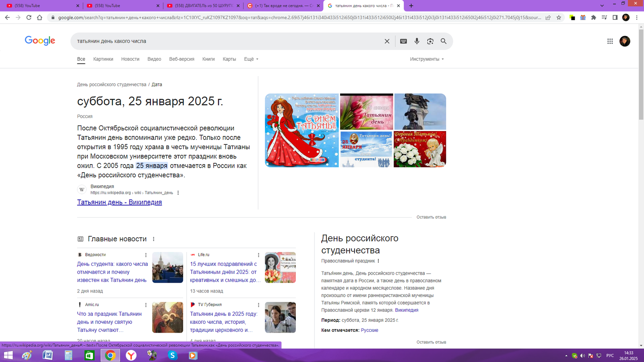644x362 pixels.
Task: Reload the page
Action: point(29,17)
